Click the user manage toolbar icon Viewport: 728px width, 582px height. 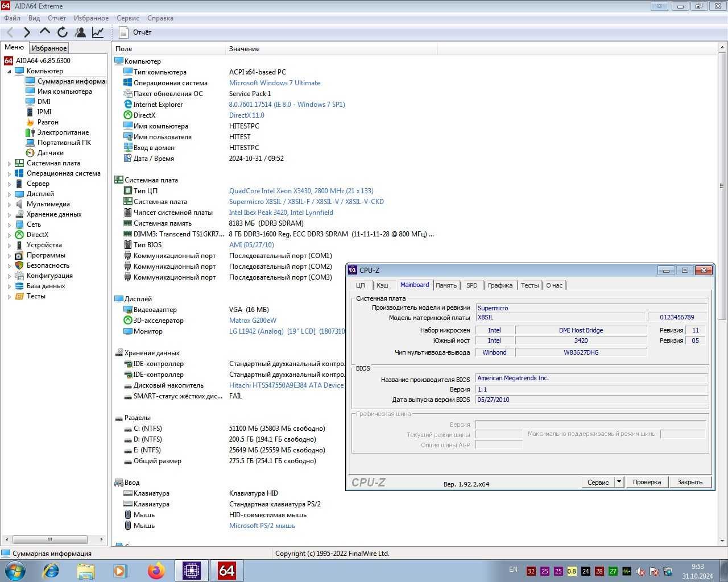click(80, 32)
